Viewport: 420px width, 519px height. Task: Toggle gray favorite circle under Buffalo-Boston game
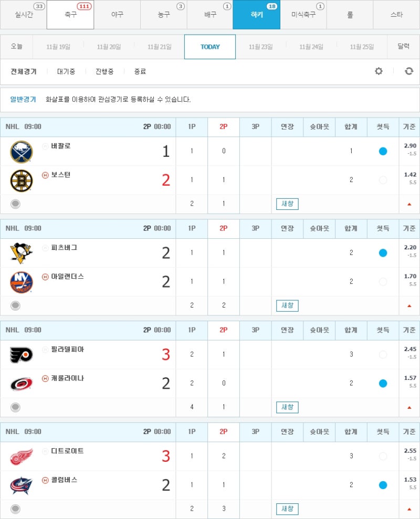[15, 204]
